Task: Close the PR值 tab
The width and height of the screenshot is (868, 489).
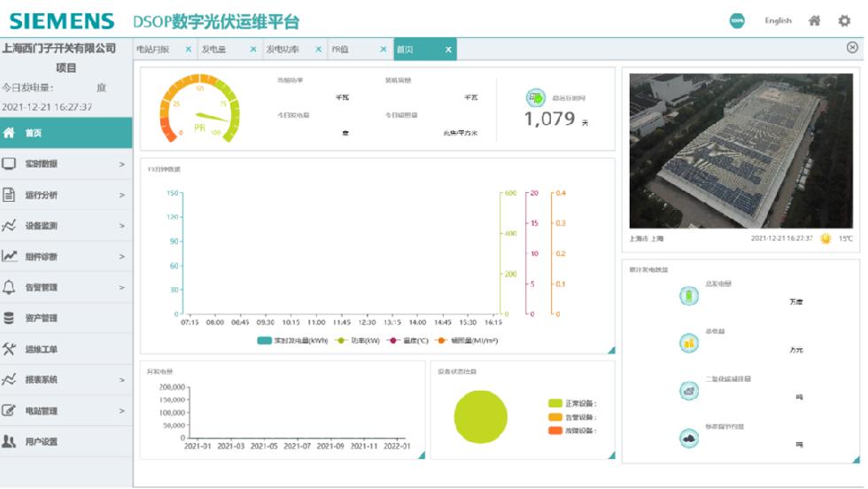Action: coord(384,50)
